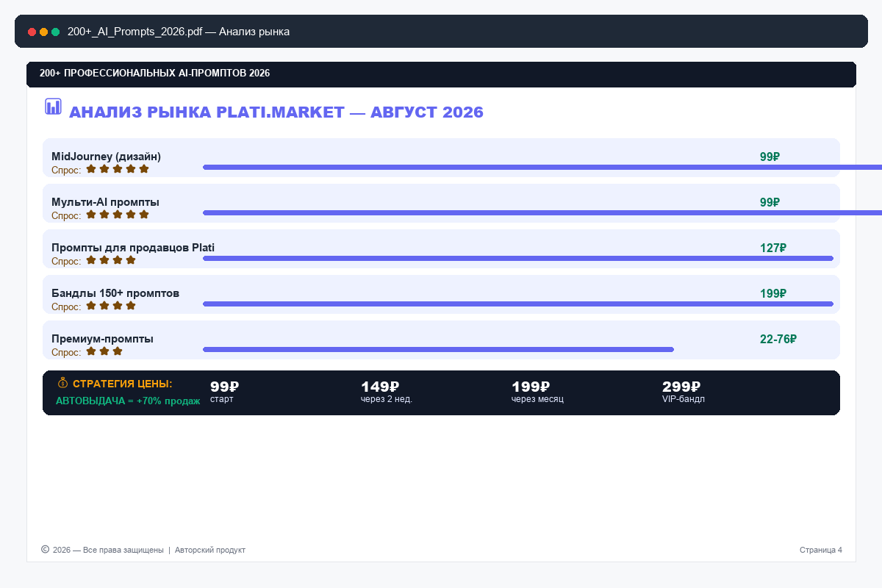Image resolution: width=882 pixels, height=588 pixels.
Task: Click the header '200+ ПРОФЕССИОНАЛЬНЫХ AI-ПРОМПТОВ 2026'
Action: (x=155, y=73)
